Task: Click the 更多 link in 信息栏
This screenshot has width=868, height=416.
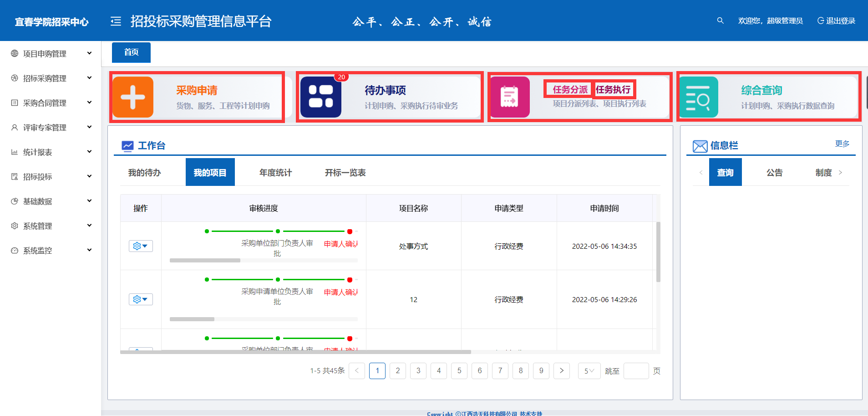Action: click(842, 144)
